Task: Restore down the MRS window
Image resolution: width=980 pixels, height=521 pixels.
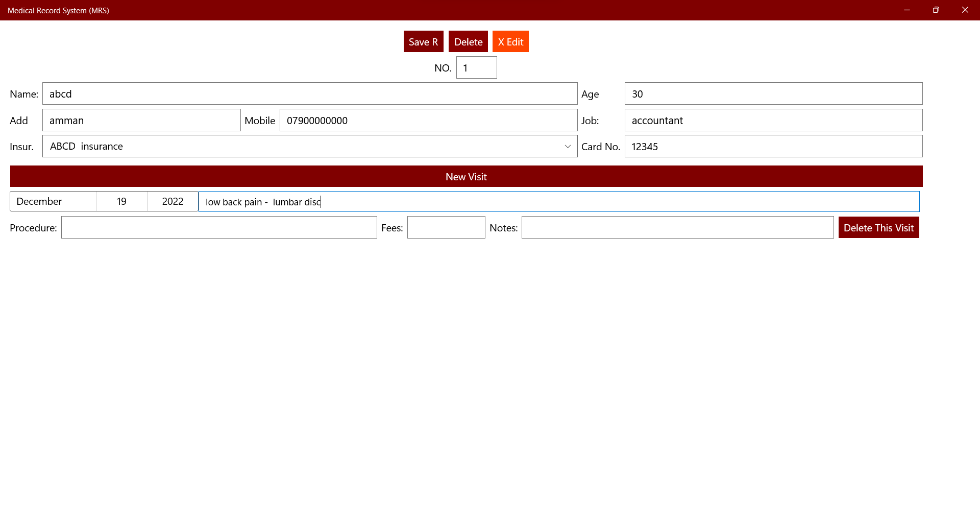Action: (x=936, y=10)
